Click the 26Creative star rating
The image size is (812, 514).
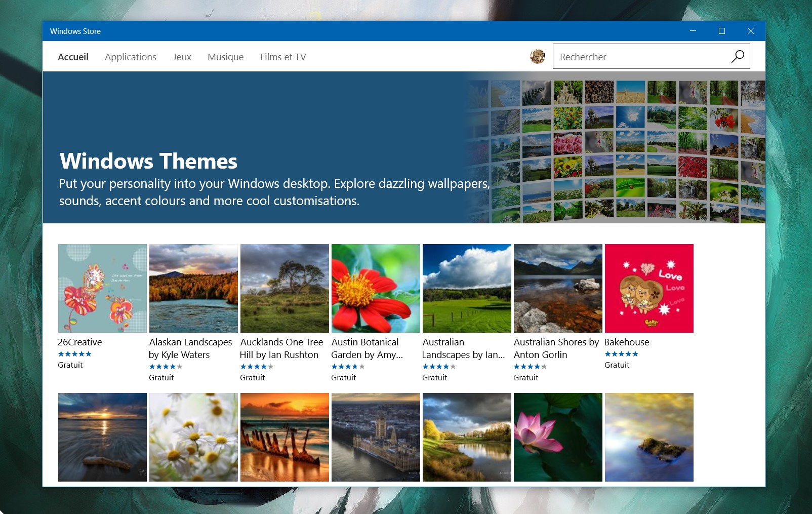point(74,354)
